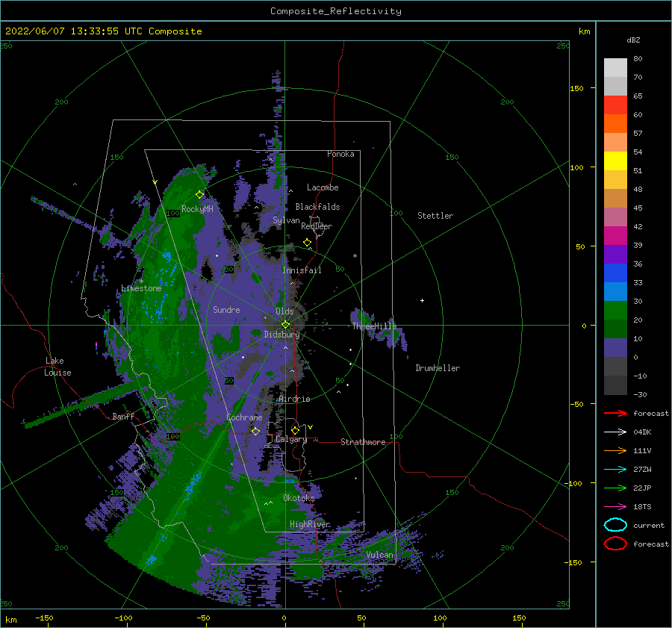Click the Airdrie label
The image size is (672, 628).
[294, 399]
